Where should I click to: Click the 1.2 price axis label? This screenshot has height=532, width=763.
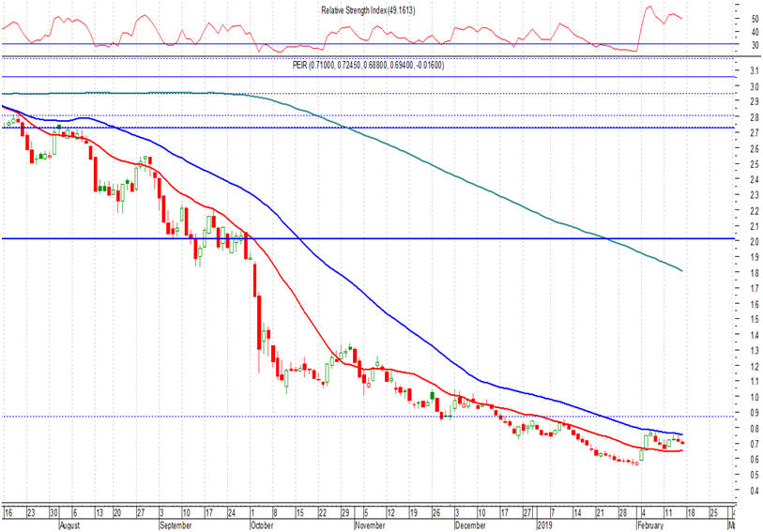(x=755, y=366)
